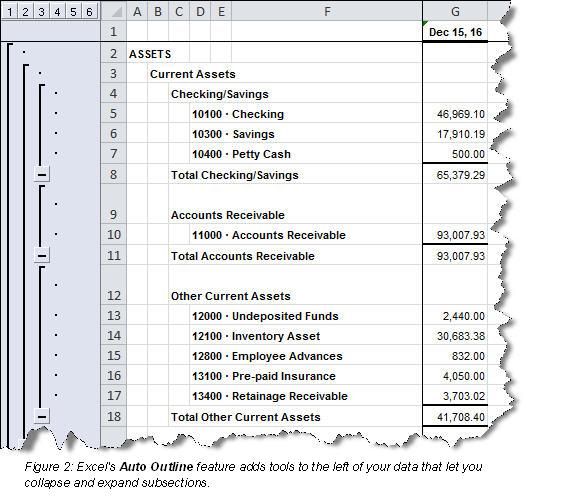
Task: Click the Select All corner triangle
Action: click(x=114, y=11)
